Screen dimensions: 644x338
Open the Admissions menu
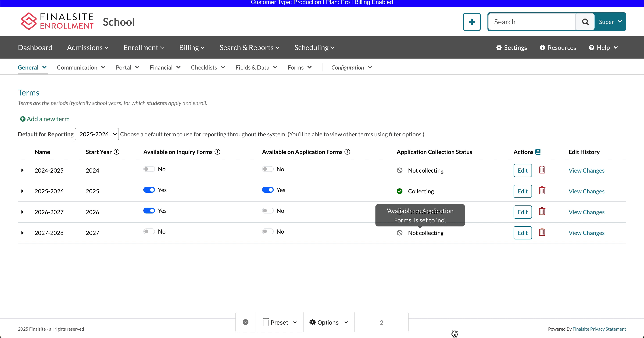[x=87, y=47]
